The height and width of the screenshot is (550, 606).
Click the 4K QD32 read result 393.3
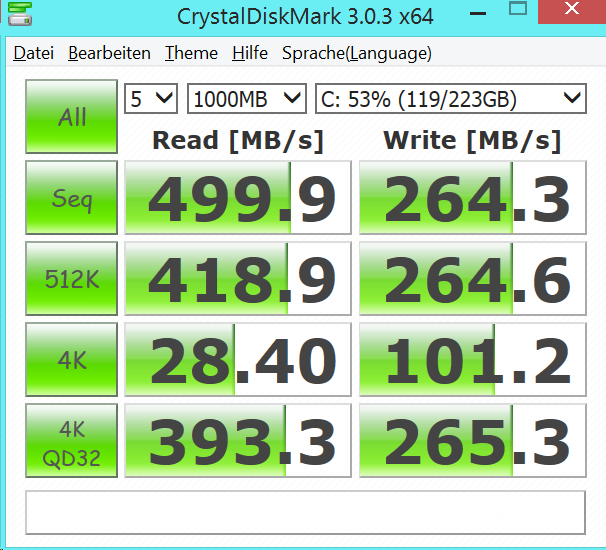point(238,441)
